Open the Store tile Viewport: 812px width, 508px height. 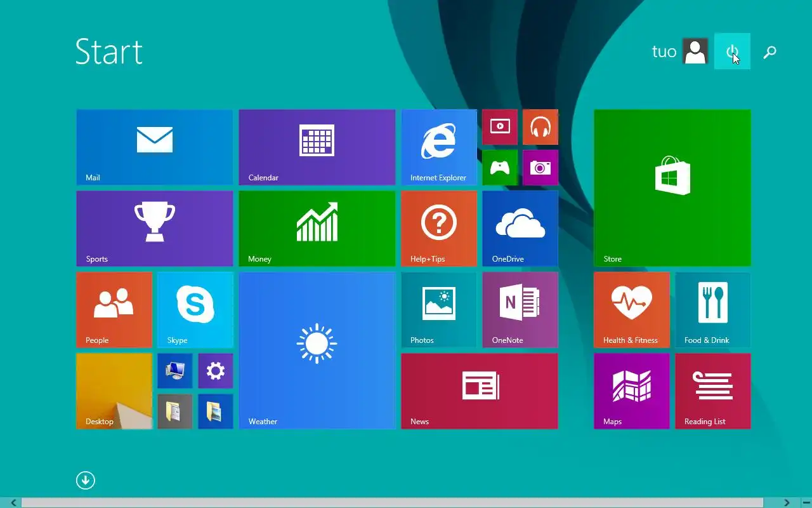(672, 188)
